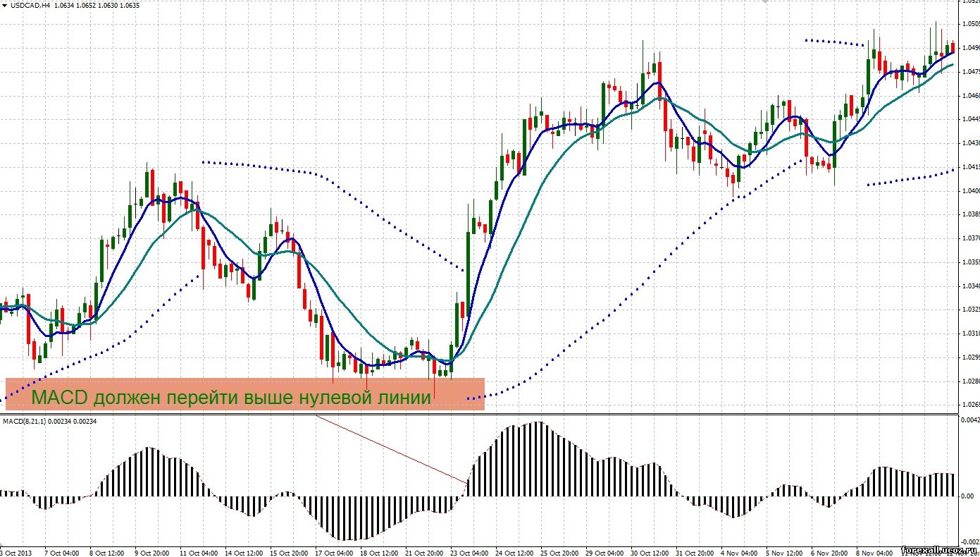Click the separator between chart and MACD panel
This screenshot has width=980, height=557.
(x=479, y=414)
